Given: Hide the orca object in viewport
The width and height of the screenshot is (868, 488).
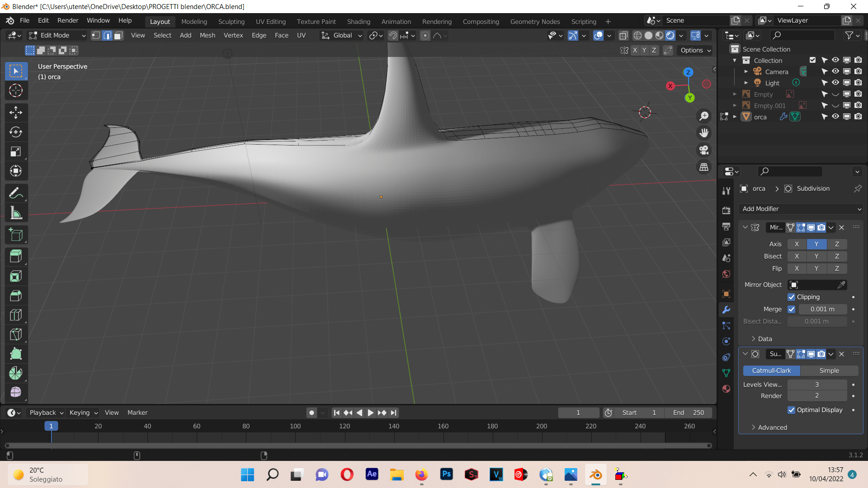Looking at the screenshot, I should tap(835, 117).
